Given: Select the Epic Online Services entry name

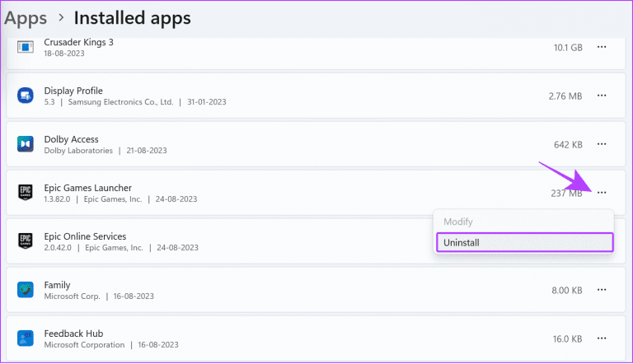Looking at the screenshot, I should pos(85,236).
